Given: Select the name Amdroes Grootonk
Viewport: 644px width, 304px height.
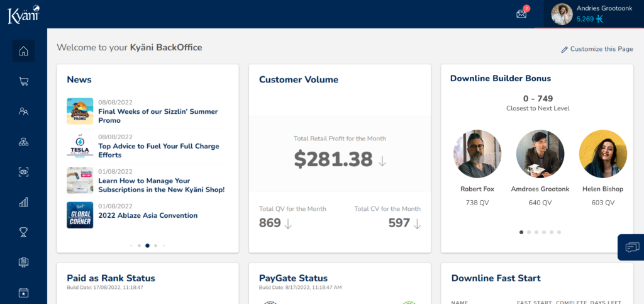Looking at the screenshot, I should tap(540, 189).
